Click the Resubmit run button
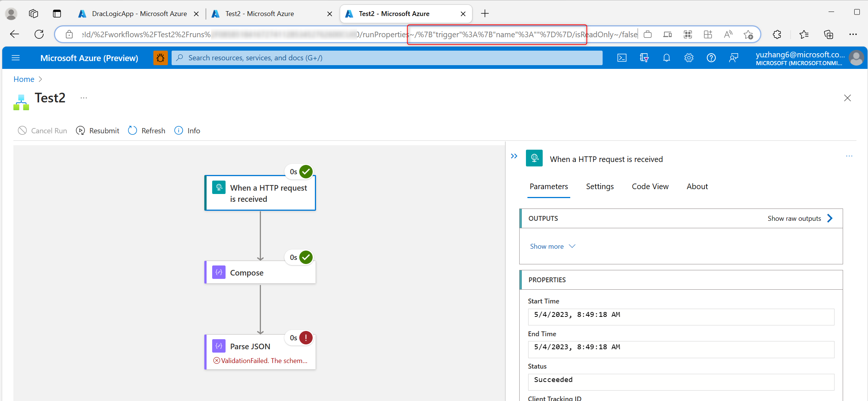 tap(98, 131)
